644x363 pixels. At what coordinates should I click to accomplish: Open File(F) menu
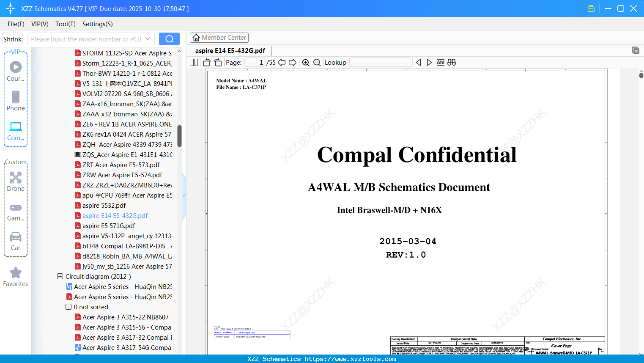[16, 24]
